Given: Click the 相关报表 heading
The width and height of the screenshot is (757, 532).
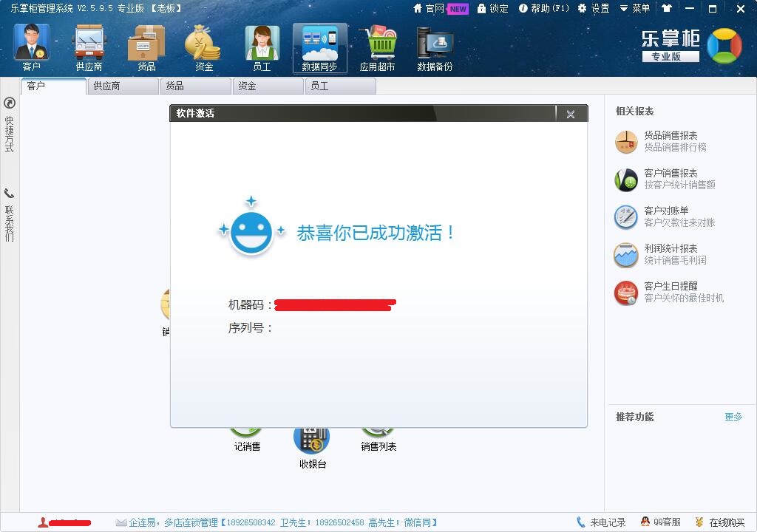Looking at the screenshot, I should click(x=634, y=111).
